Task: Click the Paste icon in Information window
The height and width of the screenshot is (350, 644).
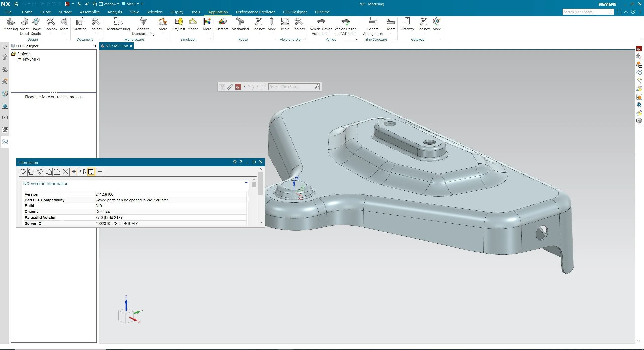Action: coord(57,172)
